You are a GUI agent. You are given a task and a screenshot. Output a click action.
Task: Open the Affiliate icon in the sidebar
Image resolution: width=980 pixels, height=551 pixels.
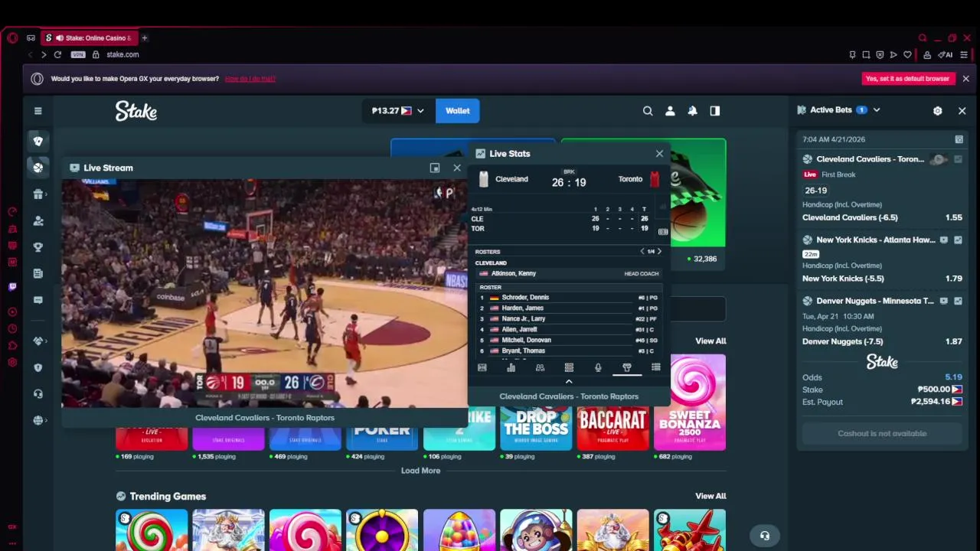coord(38,221)
